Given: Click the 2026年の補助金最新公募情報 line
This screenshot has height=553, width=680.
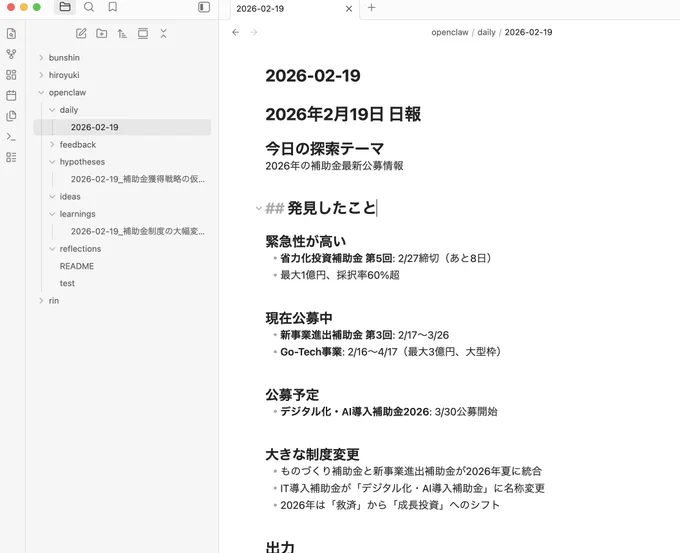Looking at the screenshot, I should [334, 166].
